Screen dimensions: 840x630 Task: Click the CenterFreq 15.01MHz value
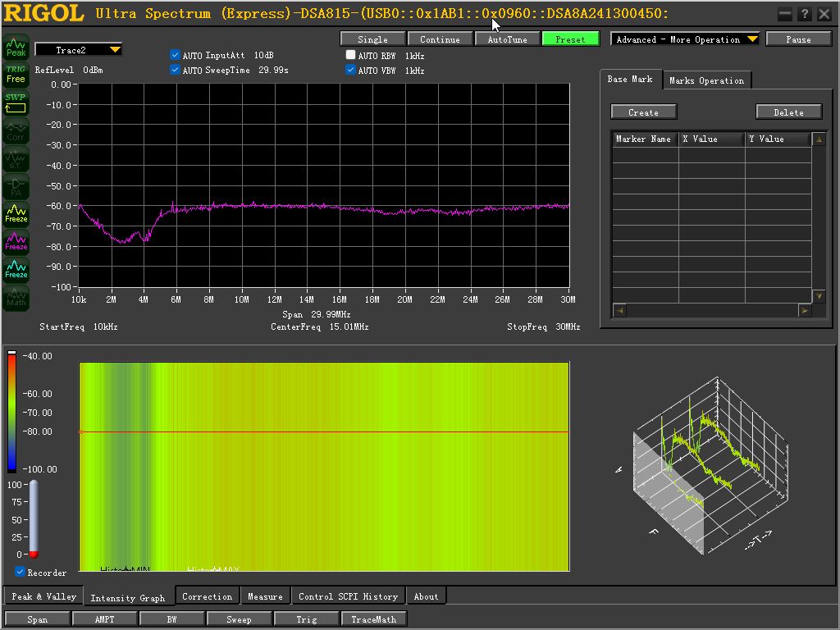(349, 326)
